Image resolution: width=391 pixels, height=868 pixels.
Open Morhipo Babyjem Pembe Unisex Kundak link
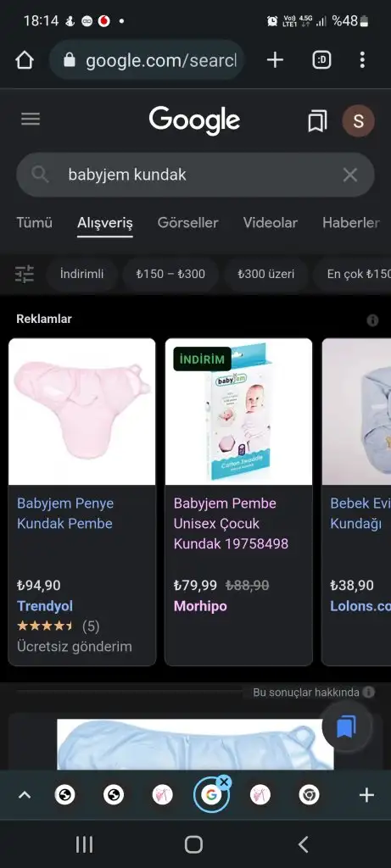tap(231, 523)
